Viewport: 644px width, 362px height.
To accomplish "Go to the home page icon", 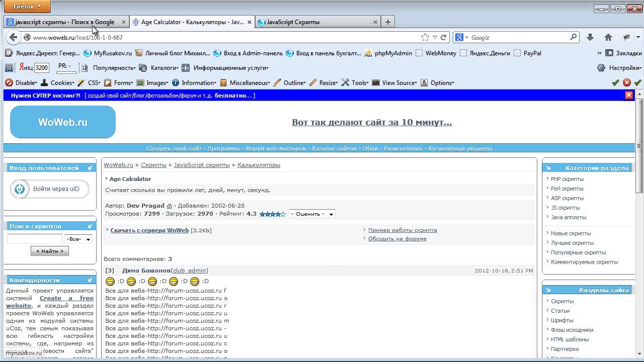I will click(x=608, y=37).
